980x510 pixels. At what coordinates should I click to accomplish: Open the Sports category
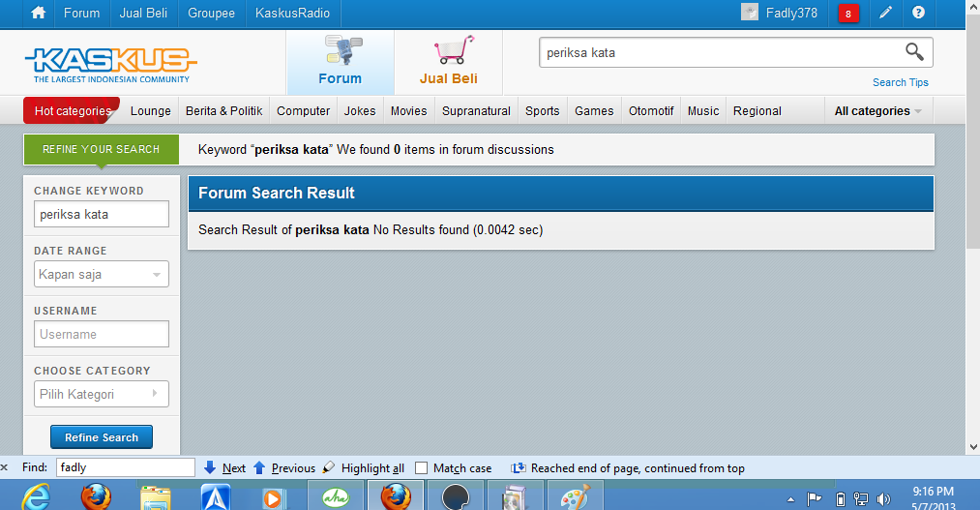click(542, 110)
